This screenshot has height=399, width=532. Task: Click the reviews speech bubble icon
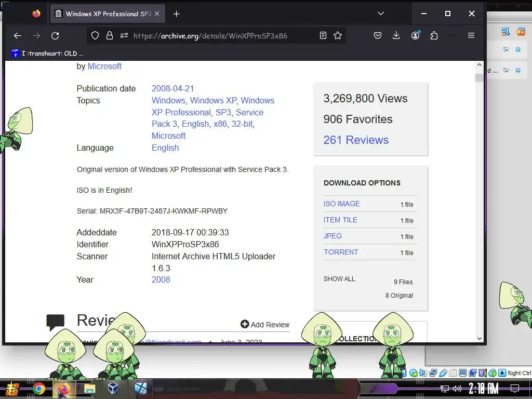pyautogui.click(x=55, y=322)
